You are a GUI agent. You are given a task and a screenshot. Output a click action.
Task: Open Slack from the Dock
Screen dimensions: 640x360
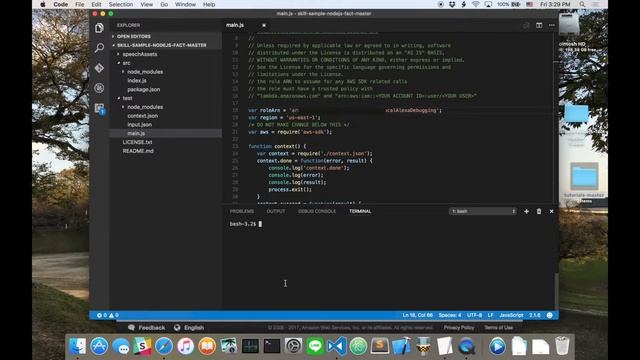pos(142,346)
